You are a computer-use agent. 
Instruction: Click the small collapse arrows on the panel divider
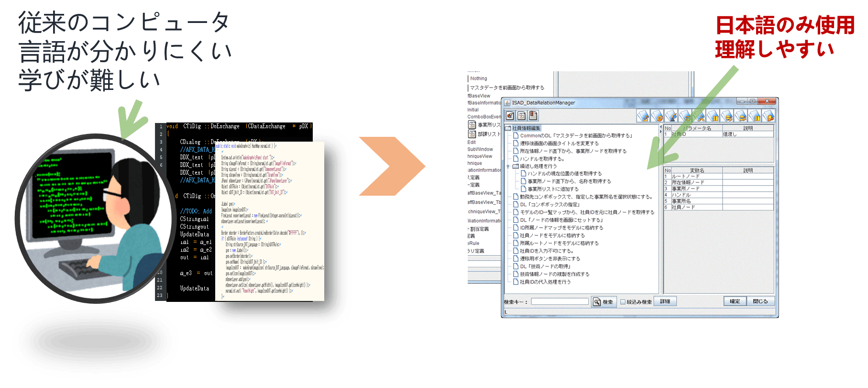click(x=661, y=129)
